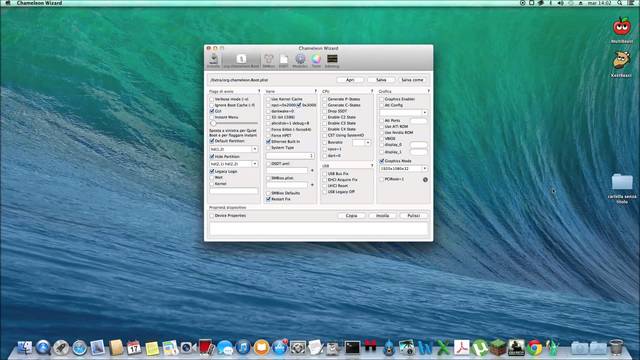Enable Verbose mode (-v) checkbox
The width and height of the screenshot is (640, 360).
[212, 99]
